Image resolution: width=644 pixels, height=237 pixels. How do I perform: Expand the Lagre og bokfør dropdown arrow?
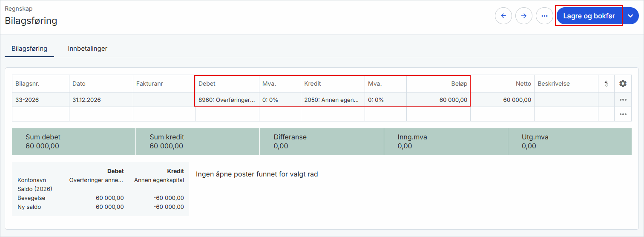631,16
